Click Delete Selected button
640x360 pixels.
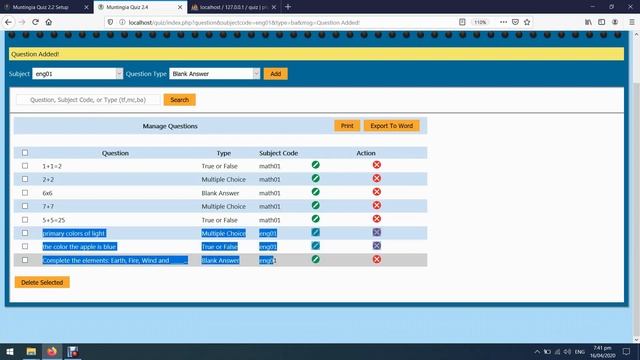[x=42, y=282]
